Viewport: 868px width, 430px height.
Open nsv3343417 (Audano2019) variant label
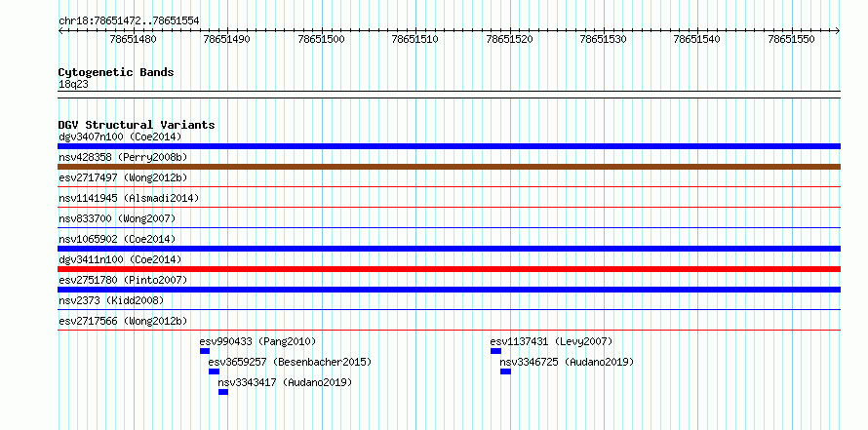(x=285, y=382)
